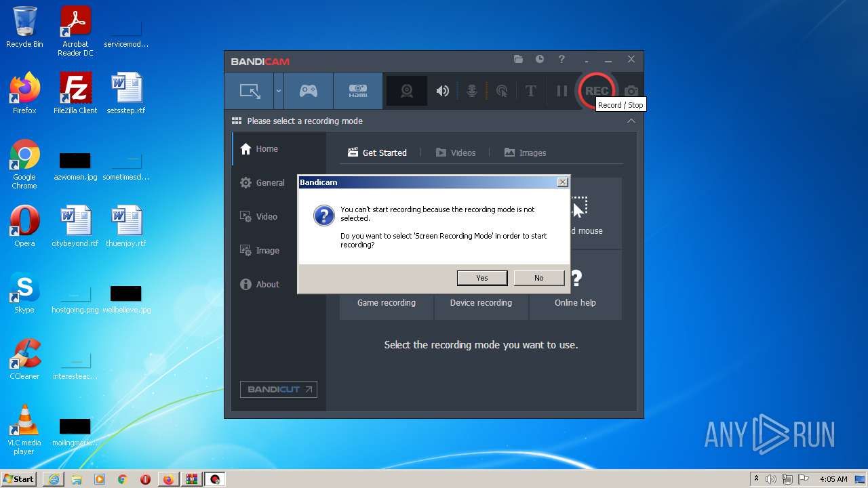Toggle the microphone icon in Bandicam toolbar
The height and width of the screenshot is (488, 868).
[x=472, y=91]
